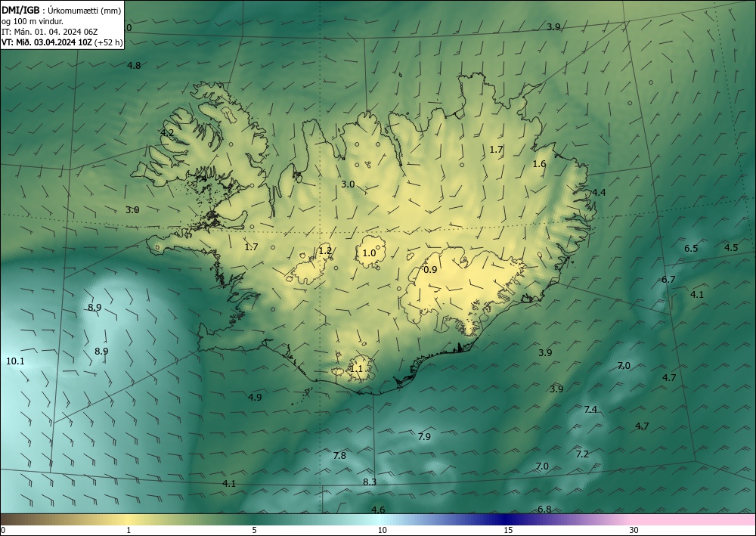Click the 10.1 value over the ocean

15,361
